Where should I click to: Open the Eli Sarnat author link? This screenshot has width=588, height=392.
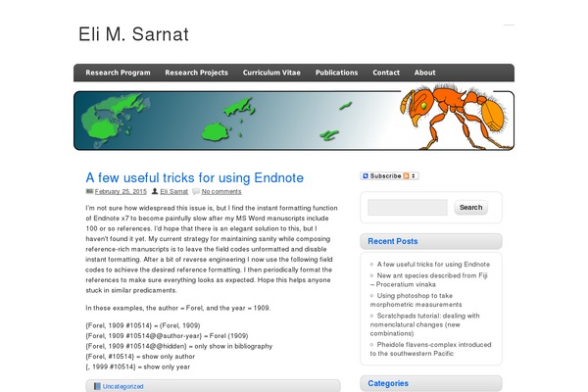click(x=174, y=191)
